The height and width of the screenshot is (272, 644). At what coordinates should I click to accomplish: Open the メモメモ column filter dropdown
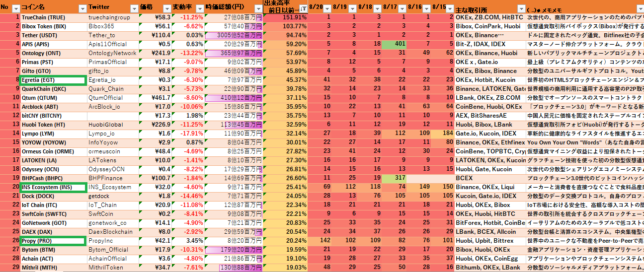(639, 9)
